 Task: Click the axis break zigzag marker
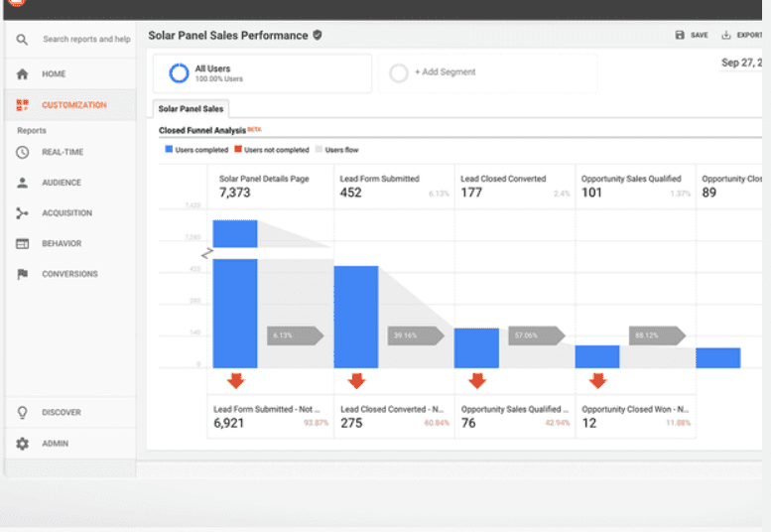click(207, 253)
